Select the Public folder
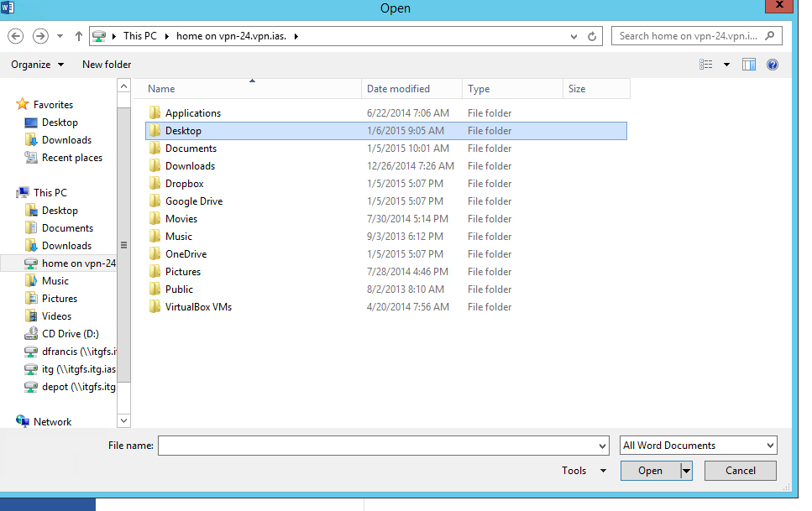812x511 pixels. (386, 289)
